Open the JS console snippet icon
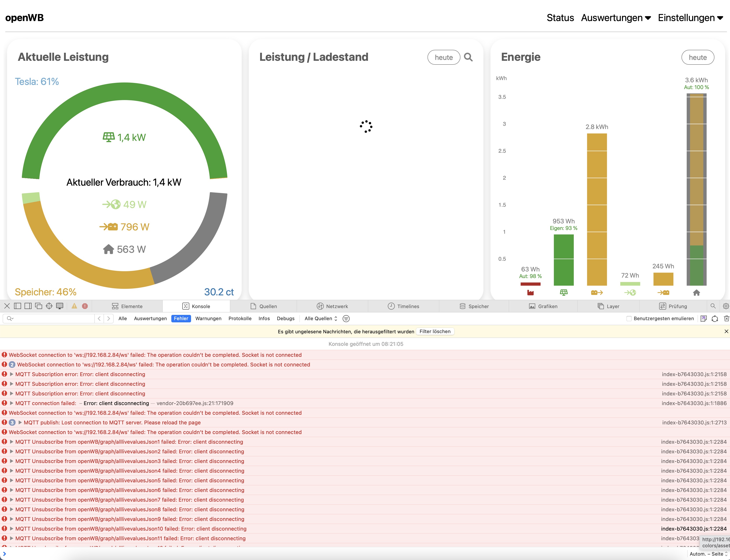This screenshot has height=560, width=730. tap(703, 318)
